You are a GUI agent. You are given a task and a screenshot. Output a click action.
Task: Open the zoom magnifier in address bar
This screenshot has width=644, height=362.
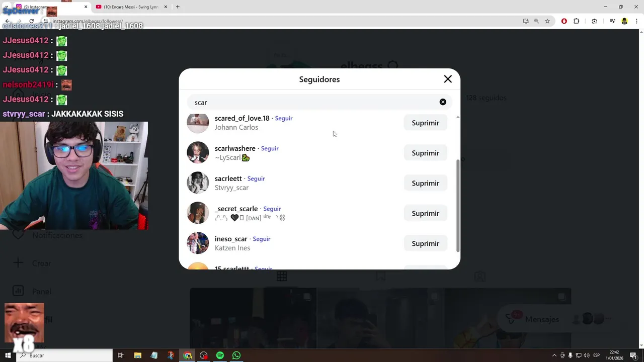536,21
